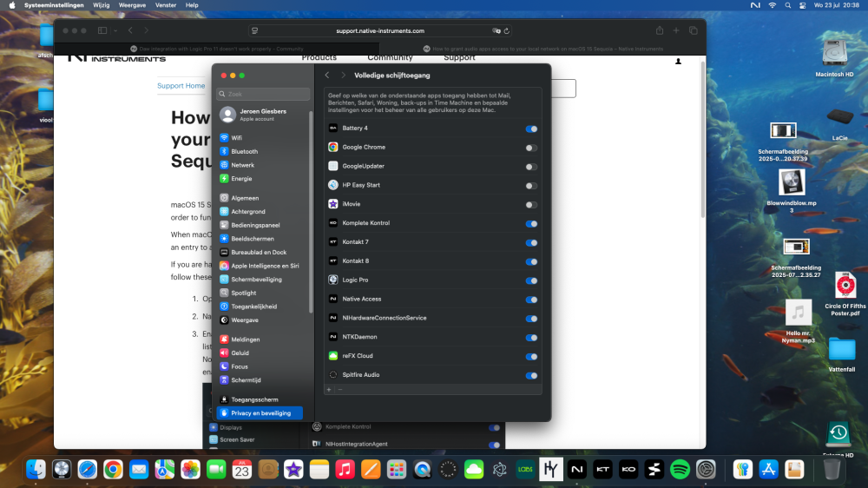The image size is (868, 488).
Task: Click the settings sidebar scrollbar
Action: click(311, 210)
